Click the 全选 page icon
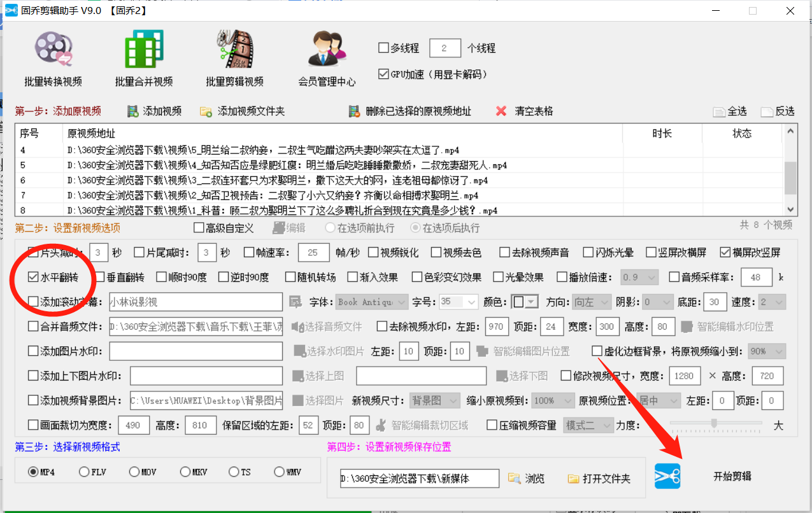 tap(719, 111)
